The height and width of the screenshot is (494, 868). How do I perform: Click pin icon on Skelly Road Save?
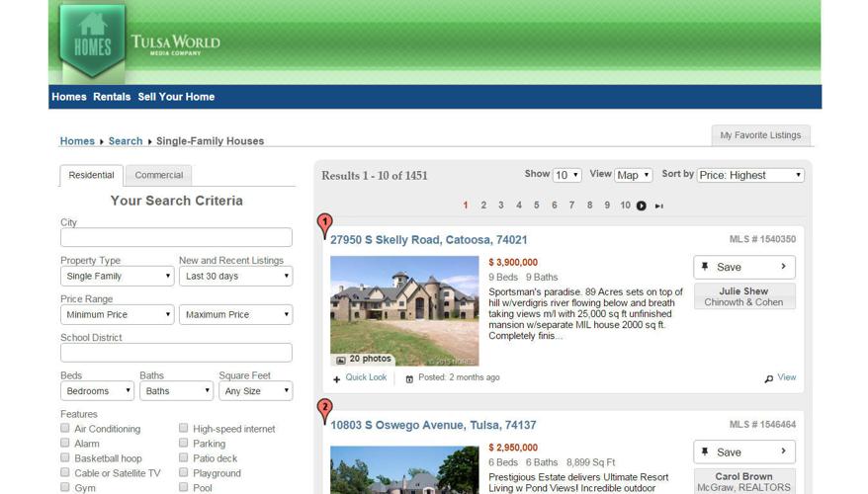[705, 267]
